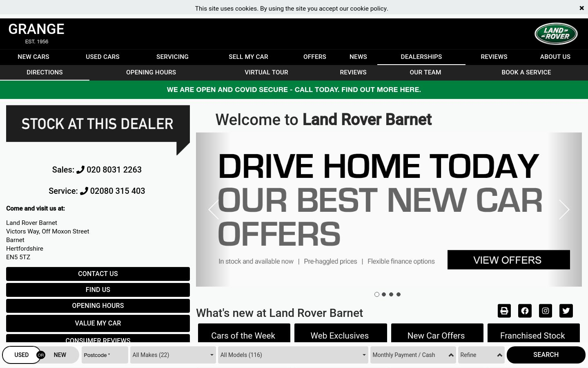This screenshot has height=368, width=588.
Task: Open the Franchised Stock tab
Action: point(533,334)
